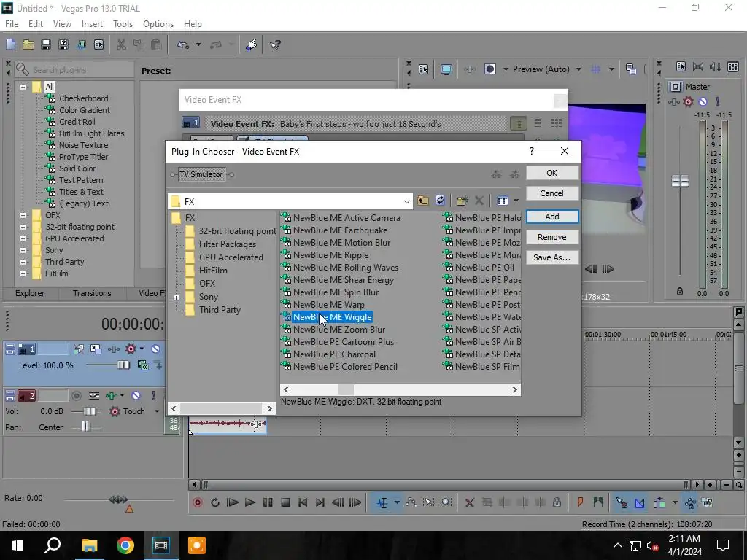Click the track 2 Pan slider
The height and width of the screenshot is (560, 747).
click(x=85, y=427)
